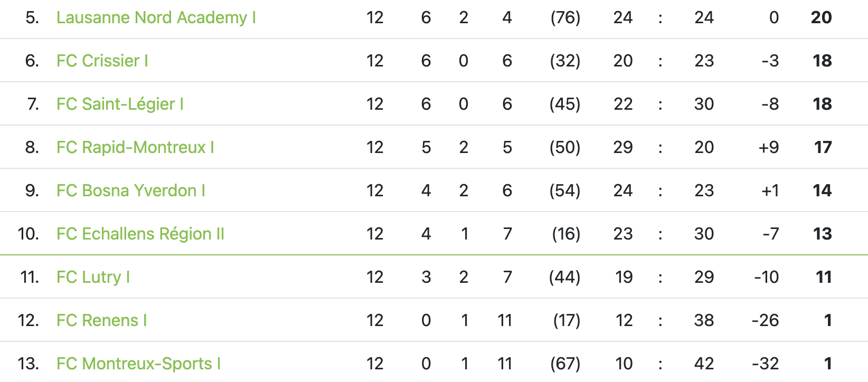Open FC Bosna Yverdon I team page
Image resolution: width=868 pixels, height=382 pixels.
coord(131,191)
